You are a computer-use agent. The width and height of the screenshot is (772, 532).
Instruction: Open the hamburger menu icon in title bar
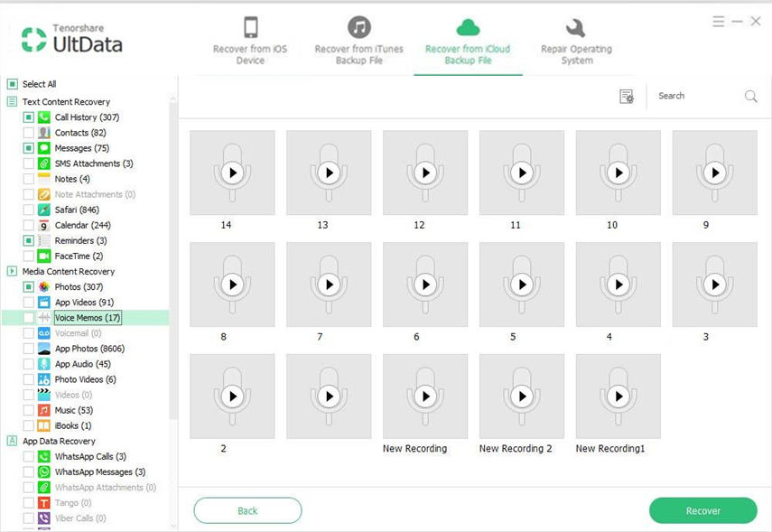coord(718,21)
